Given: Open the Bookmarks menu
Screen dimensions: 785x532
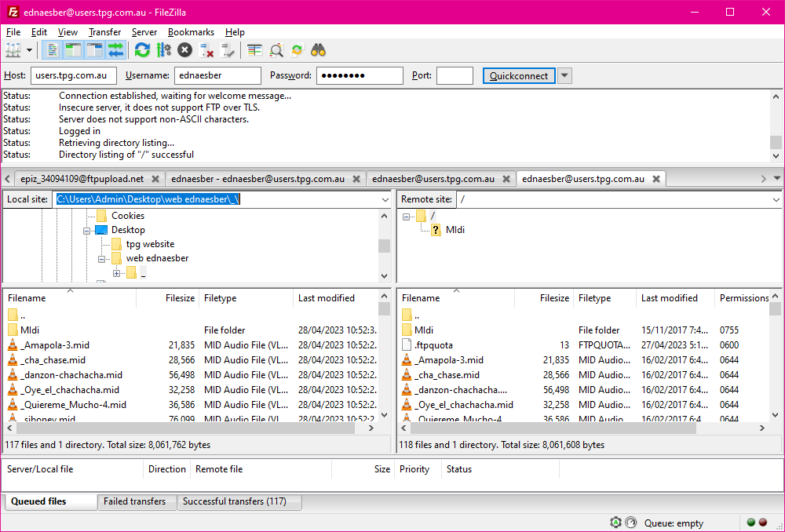Looking at the screenshot, I should [x=191, y=32].
